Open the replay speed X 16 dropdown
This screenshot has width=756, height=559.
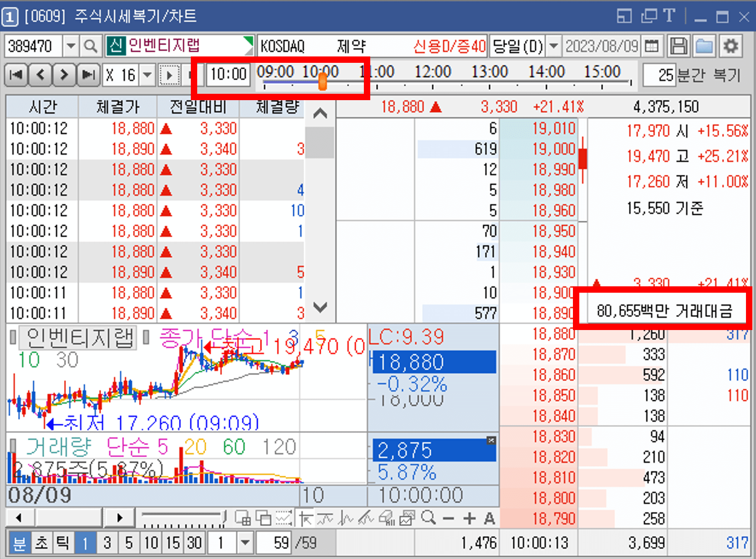tap(147, 75)
